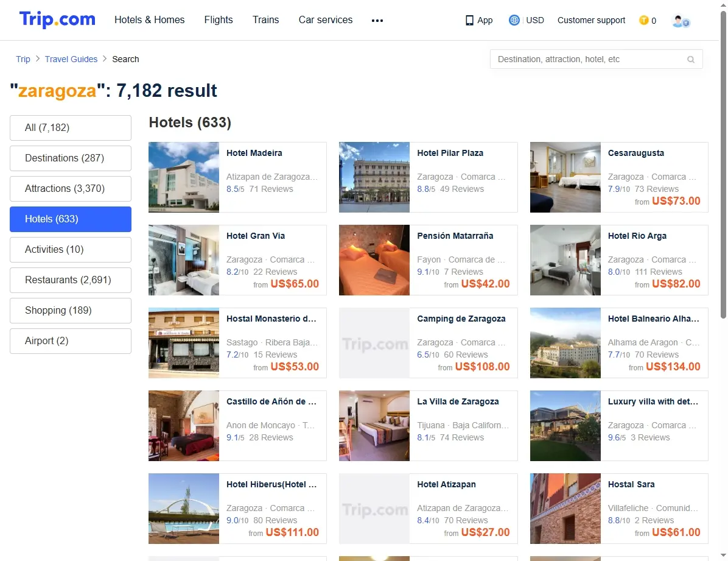Click the scrollbar down arrow

(723, 556)
